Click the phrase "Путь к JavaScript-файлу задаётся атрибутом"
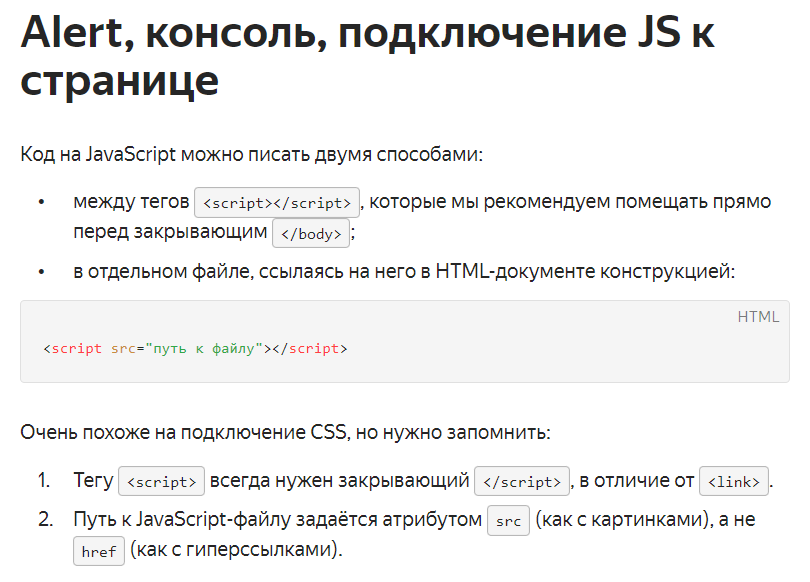Viewport: 810px width, 582px height. [x=278, y=519]
